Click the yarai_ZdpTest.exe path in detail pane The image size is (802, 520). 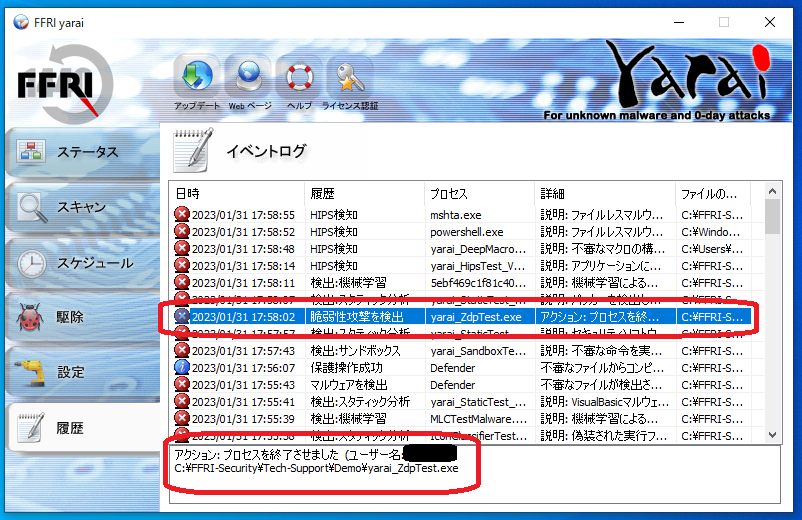click(316, 468)
